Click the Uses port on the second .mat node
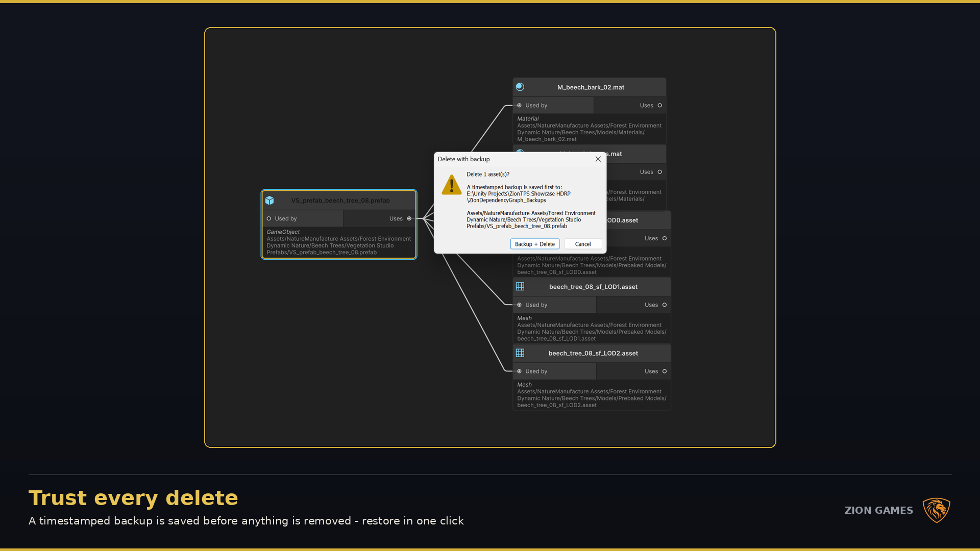980x551 pixels. (x=660, y=172)
